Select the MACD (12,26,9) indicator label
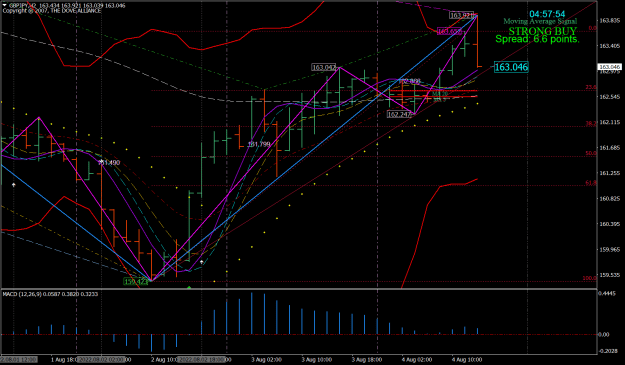Viewport: 625px width, 365px height. [50, 294]
